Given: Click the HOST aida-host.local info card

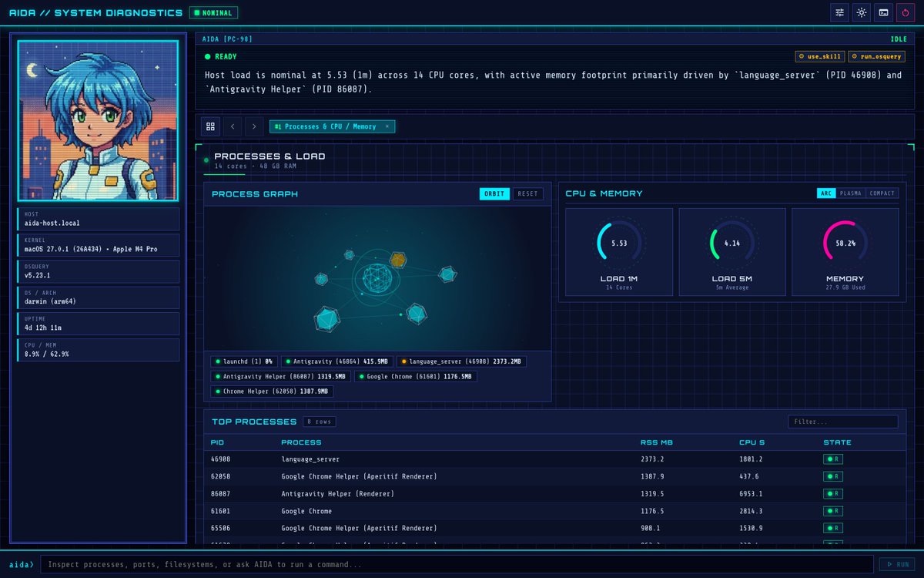Looking at the screenshot, I should point(99,219).
